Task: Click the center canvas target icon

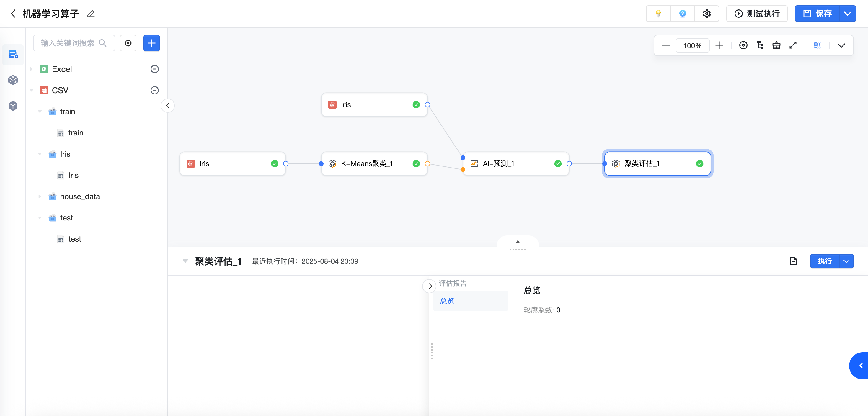Action: tap(743, 45)
